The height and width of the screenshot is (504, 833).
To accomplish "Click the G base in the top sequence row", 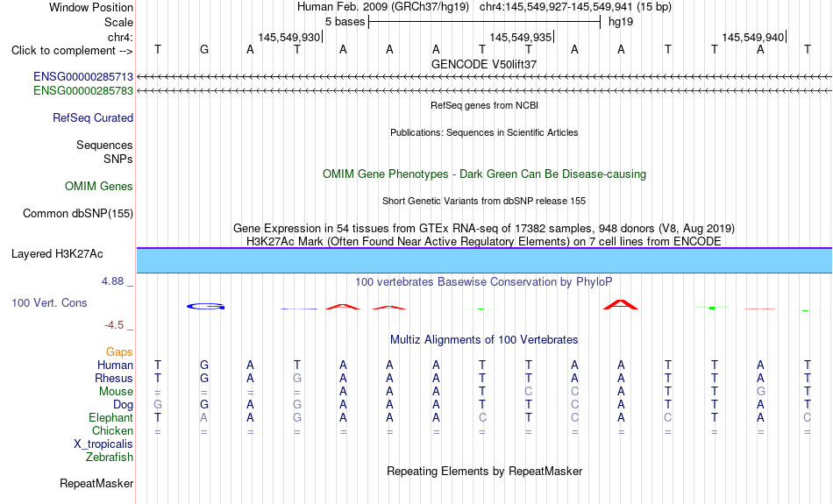I will [204, 50].
